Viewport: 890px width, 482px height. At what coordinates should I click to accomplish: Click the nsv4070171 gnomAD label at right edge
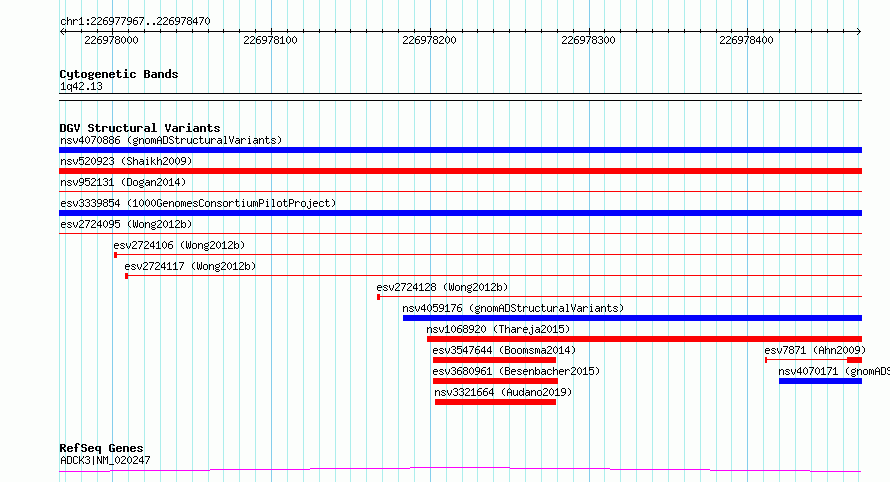pos(834,371)
